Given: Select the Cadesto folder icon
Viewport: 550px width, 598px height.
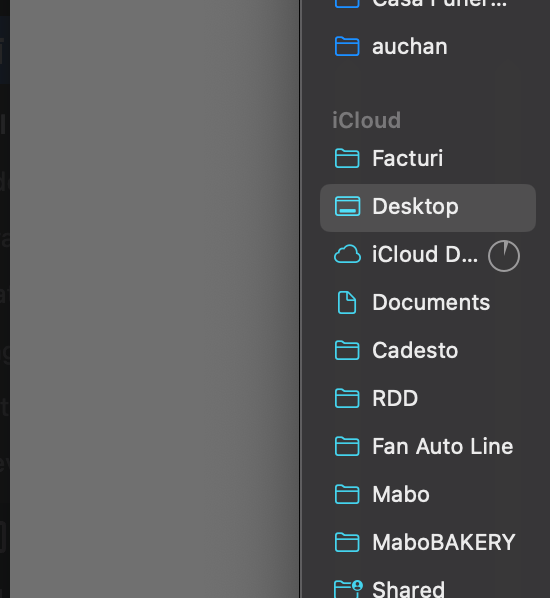Looking at the screenshot, I should coord(347,350).
